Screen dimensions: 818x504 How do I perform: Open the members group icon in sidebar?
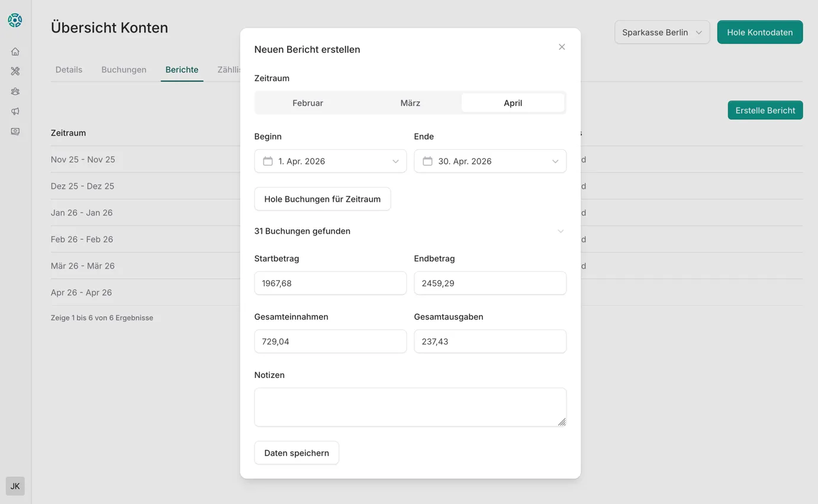(x=15, y=92)
